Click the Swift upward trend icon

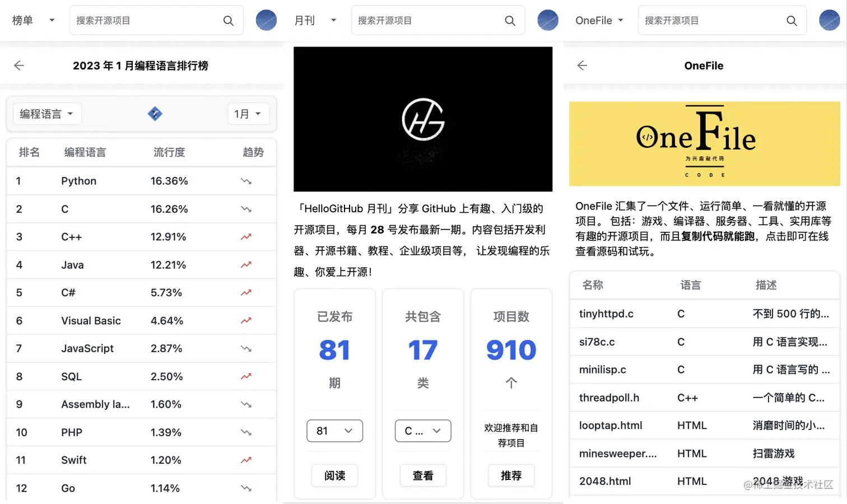pyautogui.click(x=246, y=460)
